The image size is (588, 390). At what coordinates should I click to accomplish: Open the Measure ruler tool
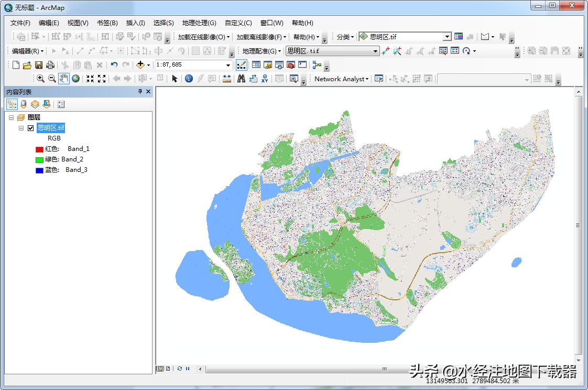[226, 79]
